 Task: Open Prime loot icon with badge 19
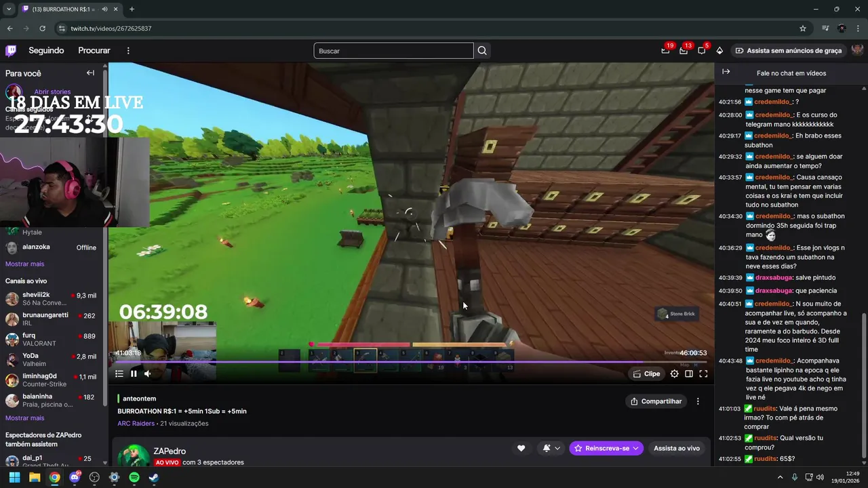(x=666, y=50)
